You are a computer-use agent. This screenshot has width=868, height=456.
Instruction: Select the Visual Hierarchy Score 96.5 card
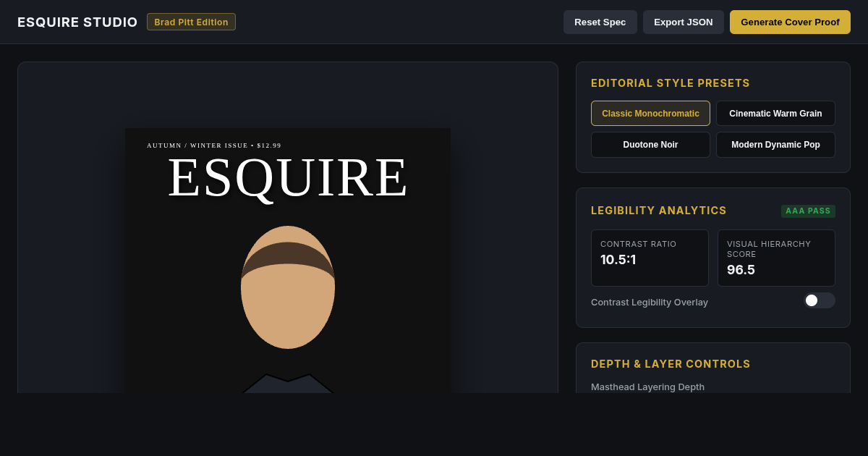coord(776,258)
